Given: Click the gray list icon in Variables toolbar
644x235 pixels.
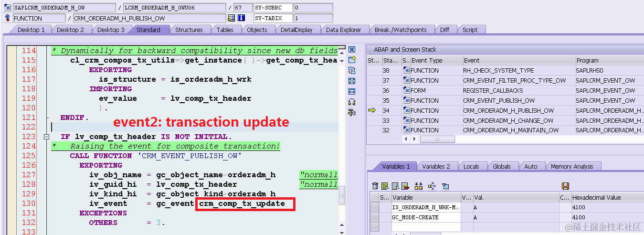Looking at the screenshot, I should click(x=395, y=186).
